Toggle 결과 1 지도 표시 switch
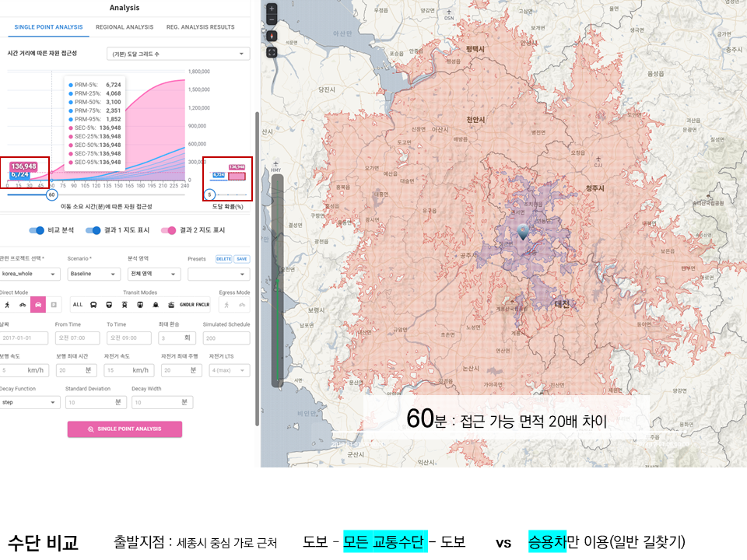This screenshot has height=560, width=747. tap(93, 230)
